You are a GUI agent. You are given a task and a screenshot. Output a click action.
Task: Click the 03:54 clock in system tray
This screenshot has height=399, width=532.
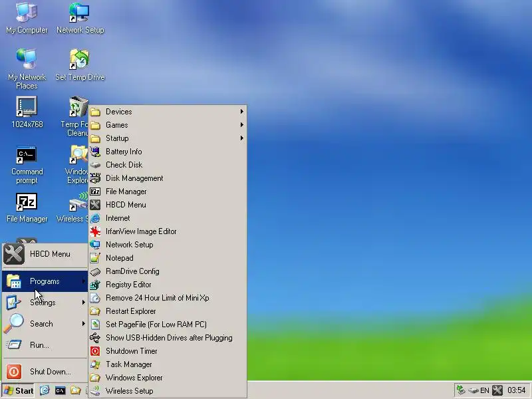(517, 390)
